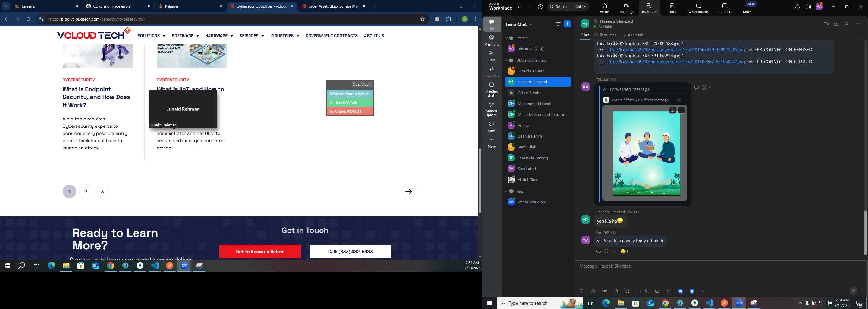Open Zoom history clock icon

click(540, 7)
